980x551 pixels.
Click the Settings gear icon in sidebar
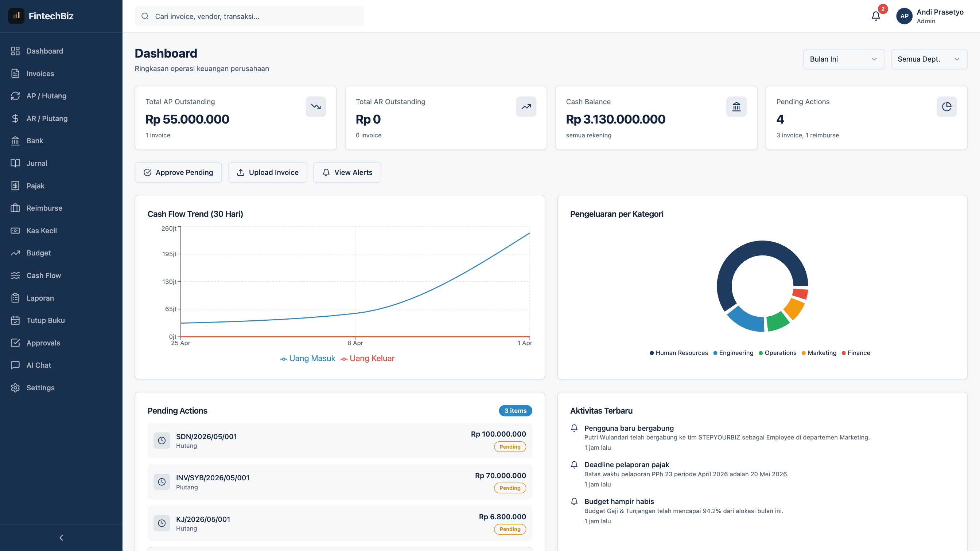pyautogui.click(x=15, y=387)
